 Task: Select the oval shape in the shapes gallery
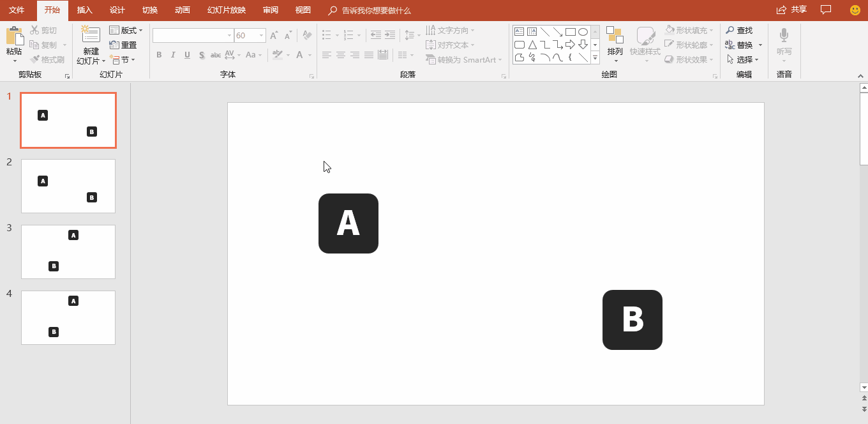(583, 32)
